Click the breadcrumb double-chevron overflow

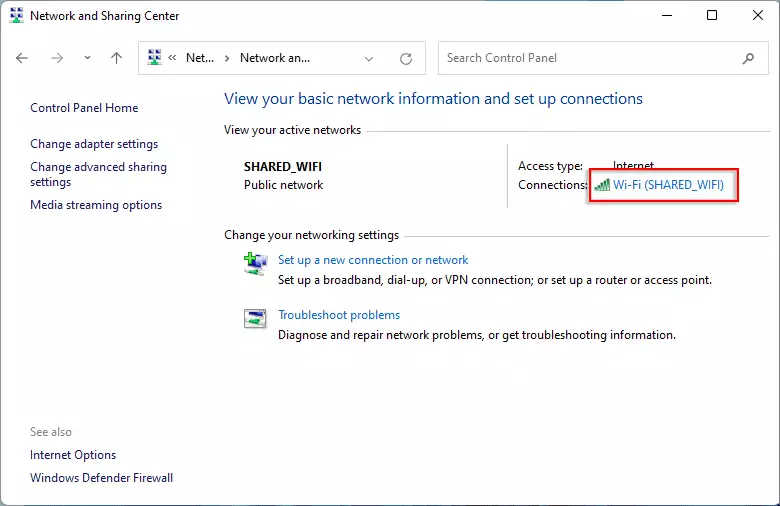(x=172, y=58)
